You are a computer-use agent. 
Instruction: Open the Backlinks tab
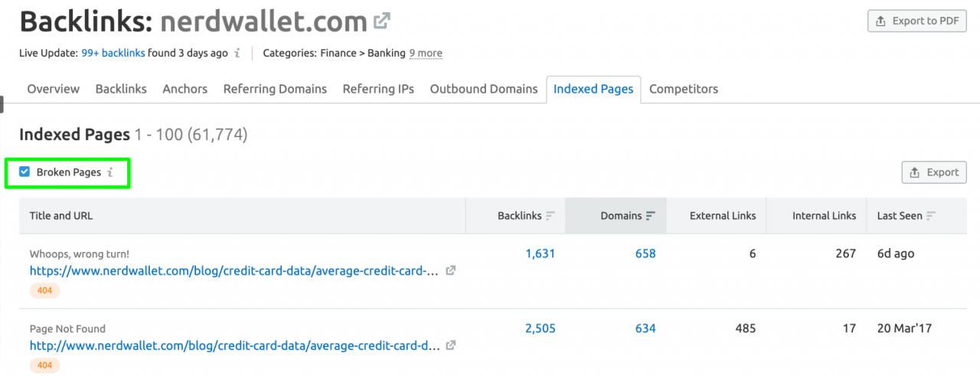pyautogui.click(x=121, y=89)
